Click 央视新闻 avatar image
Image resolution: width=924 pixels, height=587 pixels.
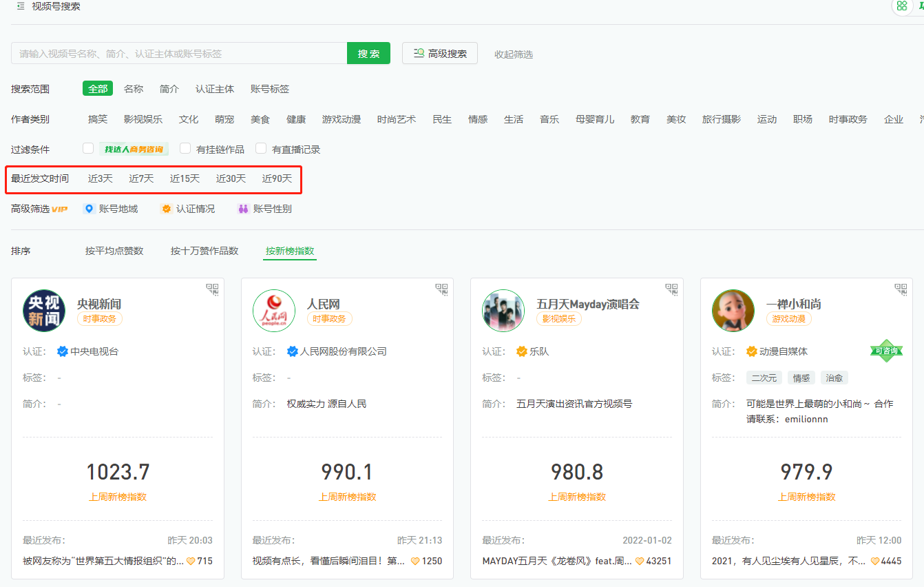coord(44,311)
